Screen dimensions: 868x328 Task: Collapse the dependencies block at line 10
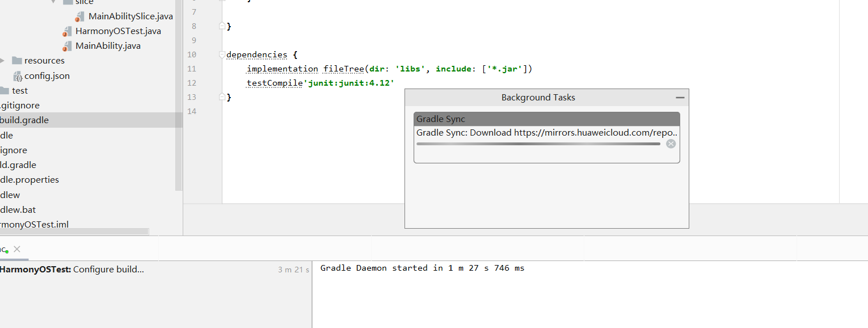tap(222, 55)
